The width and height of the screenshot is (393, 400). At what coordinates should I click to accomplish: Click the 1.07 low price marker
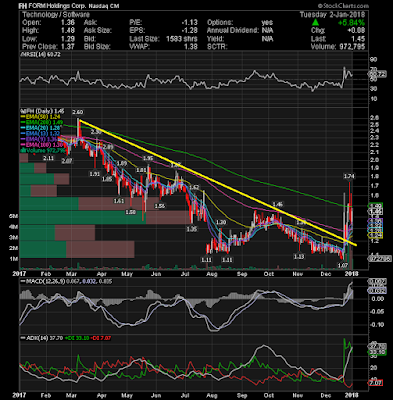[x=343, y=265]
